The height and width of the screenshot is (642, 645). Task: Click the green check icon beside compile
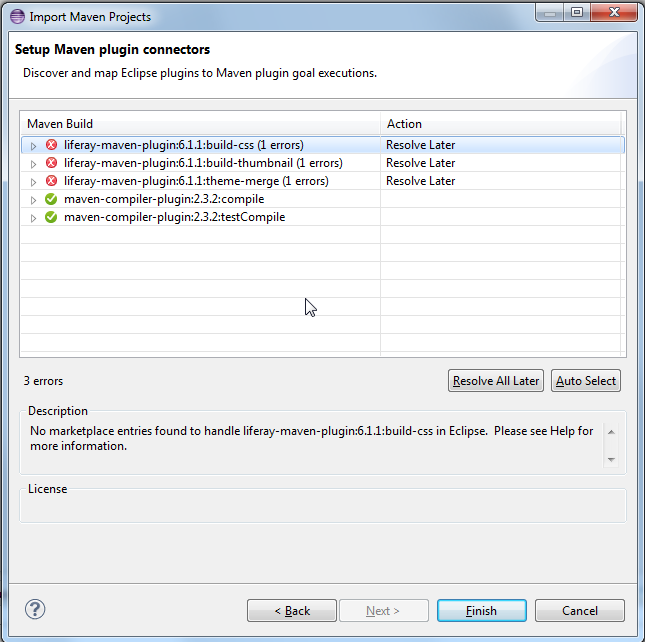point(51,199)
